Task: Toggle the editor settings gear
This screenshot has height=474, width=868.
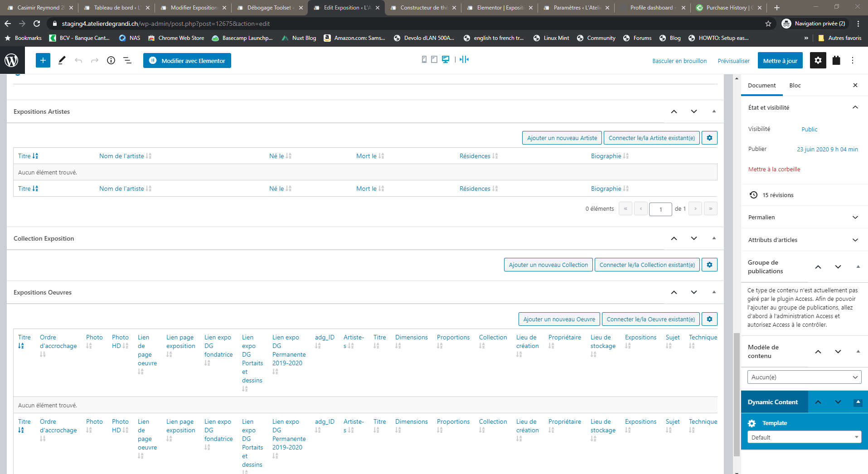Action: [818, 60]
